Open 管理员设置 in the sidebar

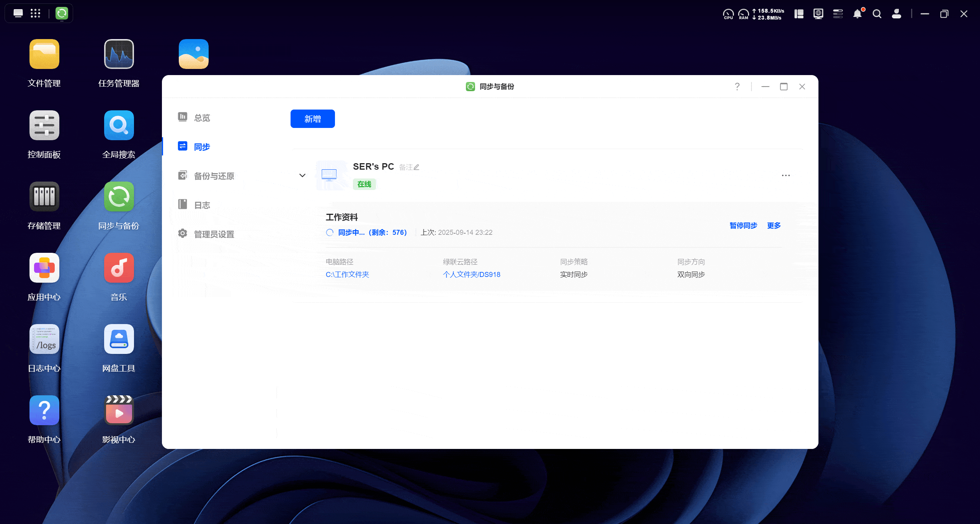214,234
